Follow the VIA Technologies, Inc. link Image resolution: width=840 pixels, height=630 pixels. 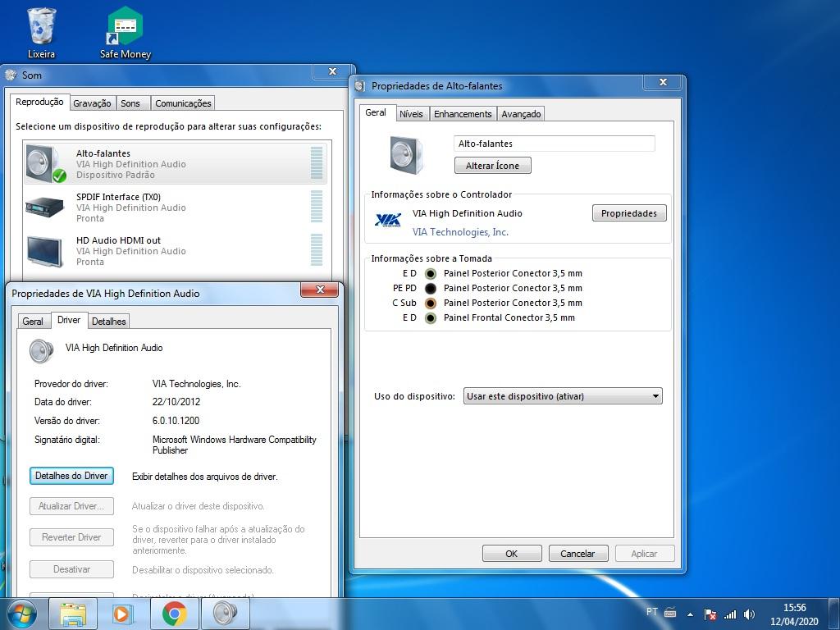click(x=460, y=232)
